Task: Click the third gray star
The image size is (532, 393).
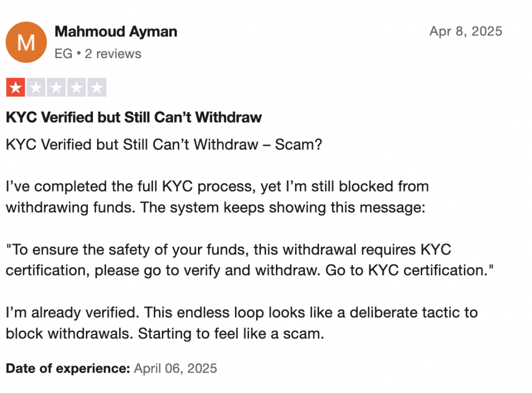Action: 56,88
